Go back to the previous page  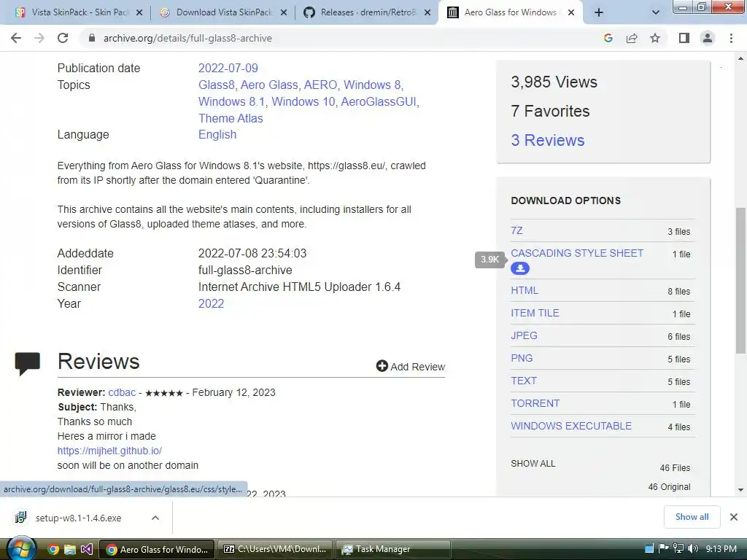coord(16,38)
